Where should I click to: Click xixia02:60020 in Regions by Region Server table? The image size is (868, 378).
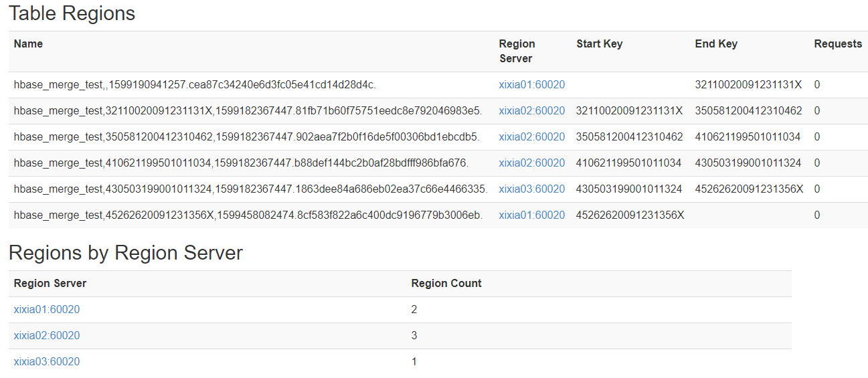pyautogui.click(x=47, y=336)
